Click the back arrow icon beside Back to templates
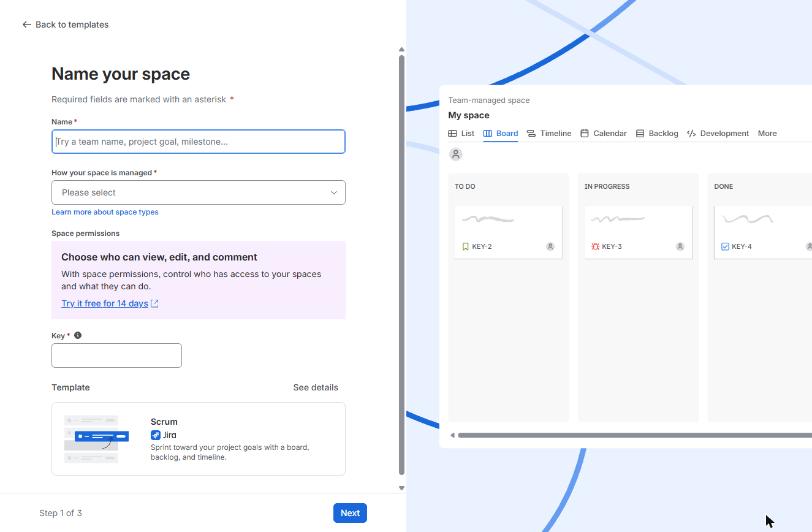Viewport: 812px width, 532px height. click(x=26, y=25)
